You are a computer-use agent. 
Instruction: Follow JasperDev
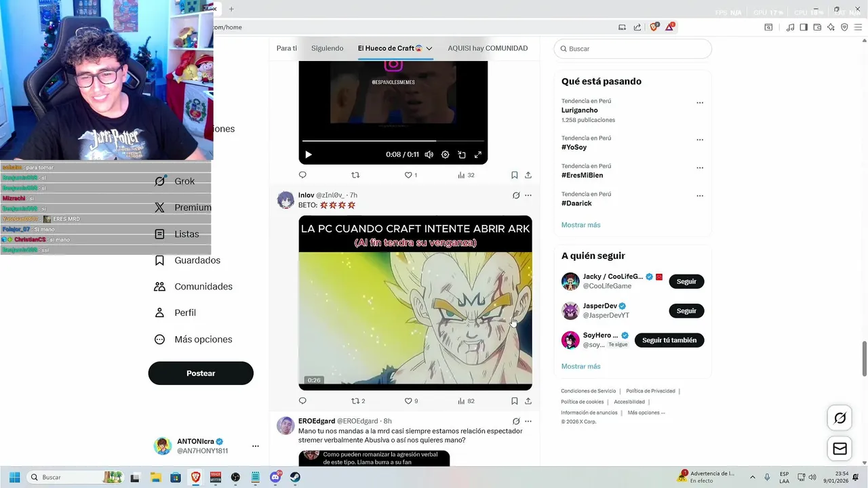[686, 311]
